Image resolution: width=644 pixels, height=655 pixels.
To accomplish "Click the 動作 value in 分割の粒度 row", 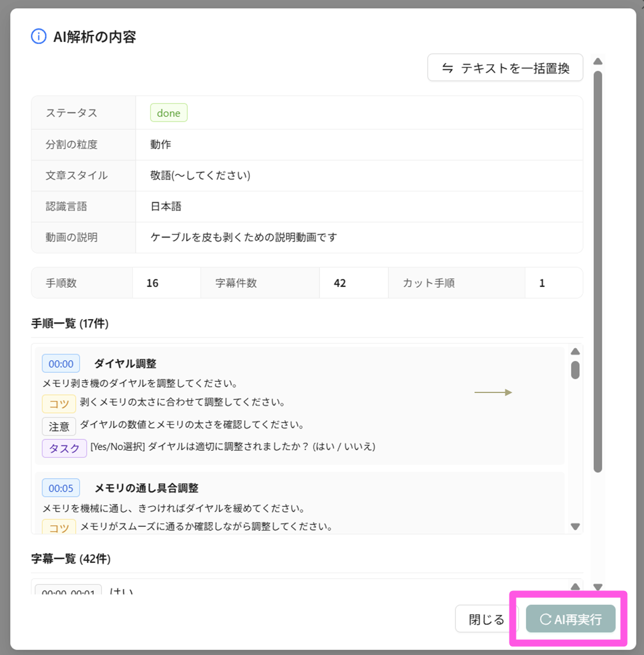I will coord(161,144).
